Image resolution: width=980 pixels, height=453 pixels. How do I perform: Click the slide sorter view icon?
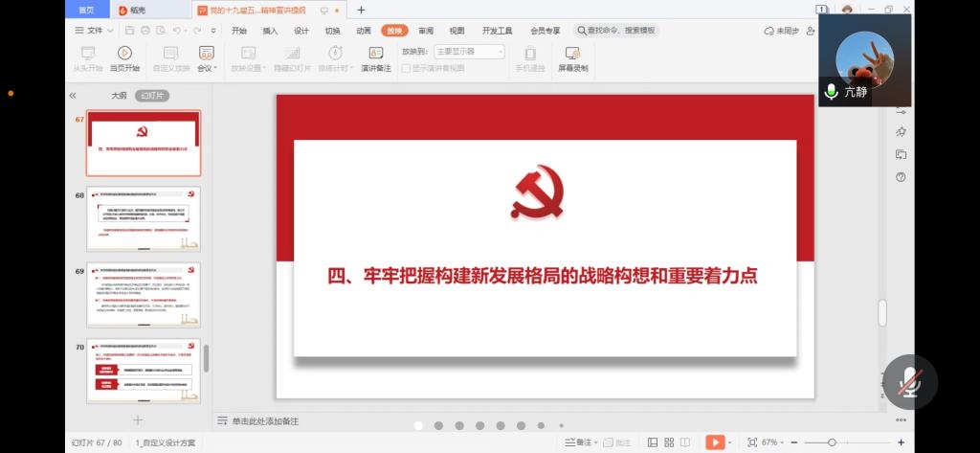(669, 442)
